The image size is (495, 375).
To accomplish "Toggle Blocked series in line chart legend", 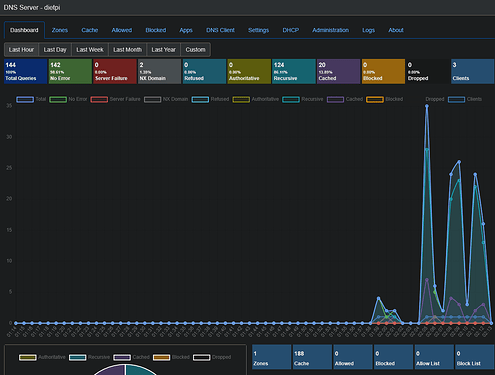I will pyautogui.click(x=385, y=99).
